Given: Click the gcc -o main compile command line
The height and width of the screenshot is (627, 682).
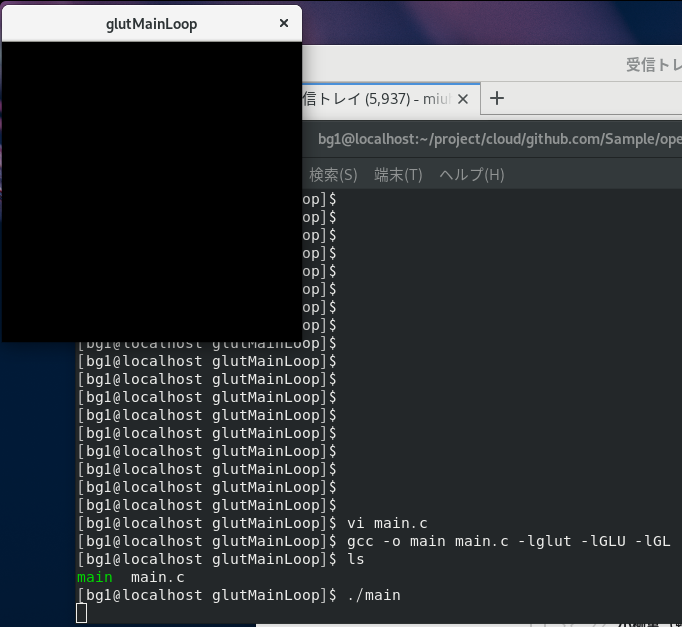Looking at the screenshot, I should click(508, 541).
